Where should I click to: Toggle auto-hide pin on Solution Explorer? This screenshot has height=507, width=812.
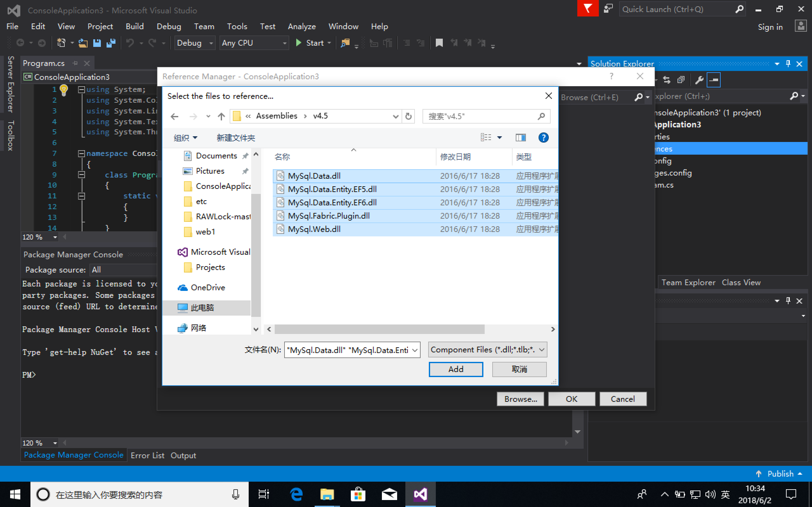788,63
